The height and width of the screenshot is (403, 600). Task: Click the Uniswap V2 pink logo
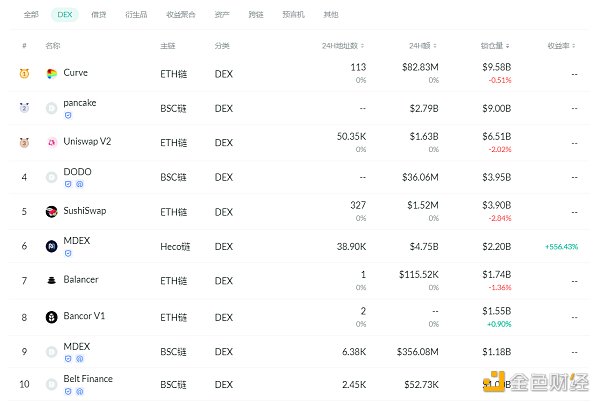pos(52,142)
